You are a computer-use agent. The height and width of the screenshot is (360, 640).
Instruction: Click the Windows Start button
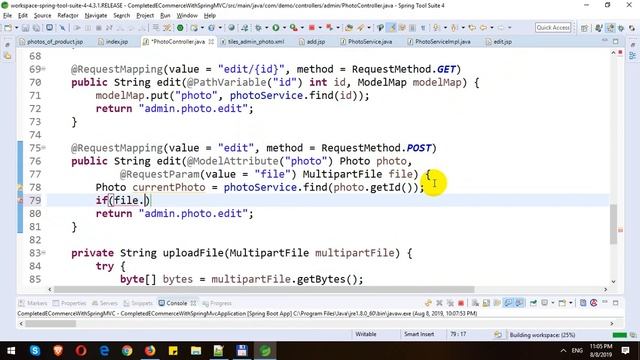(11, 351)
